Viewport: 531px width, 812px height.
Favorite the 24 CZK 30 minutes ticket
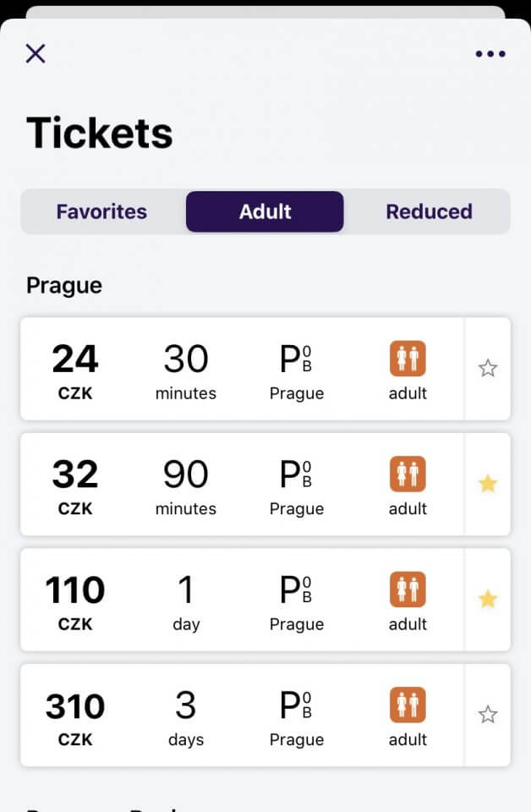pos(488,368)
